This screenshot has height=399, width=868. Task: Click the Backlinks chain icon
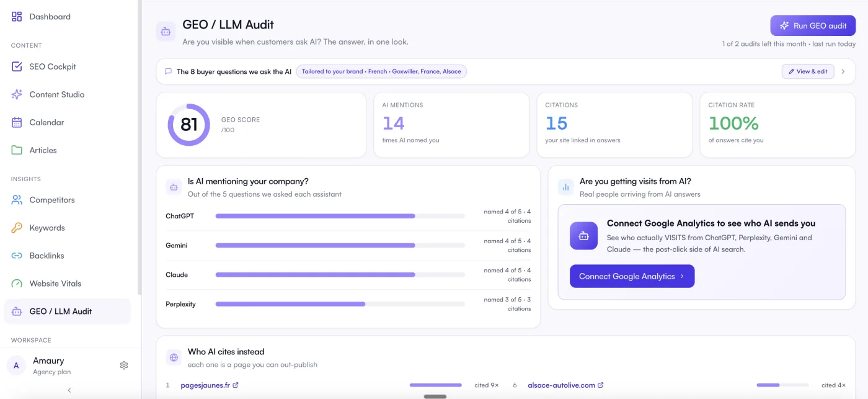[x=17, y=256]
